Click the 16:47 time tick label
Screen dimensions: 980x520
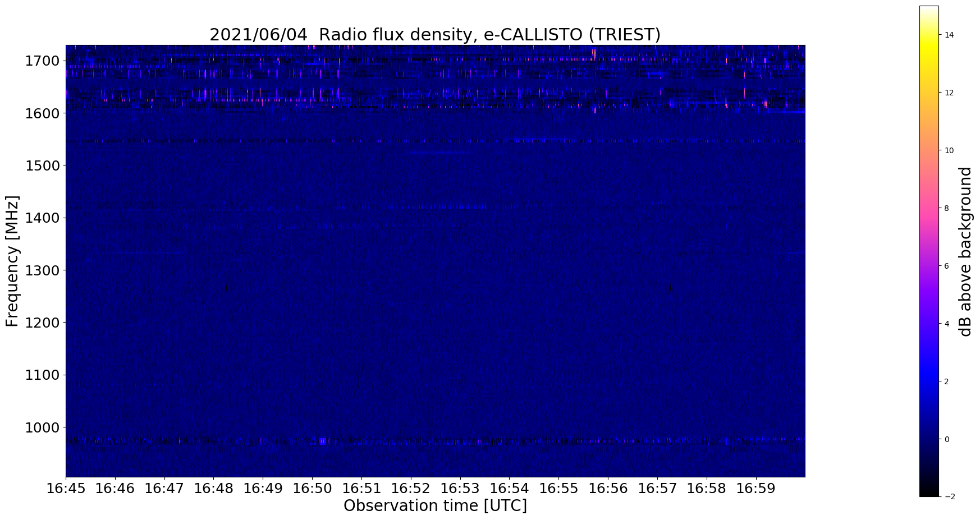point(164,488)
